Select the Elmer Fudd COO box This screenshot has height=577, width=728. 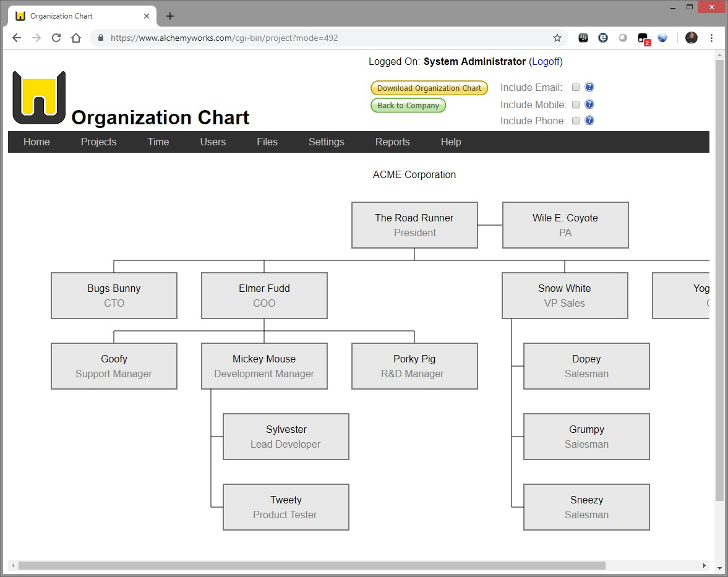(264, 296)
